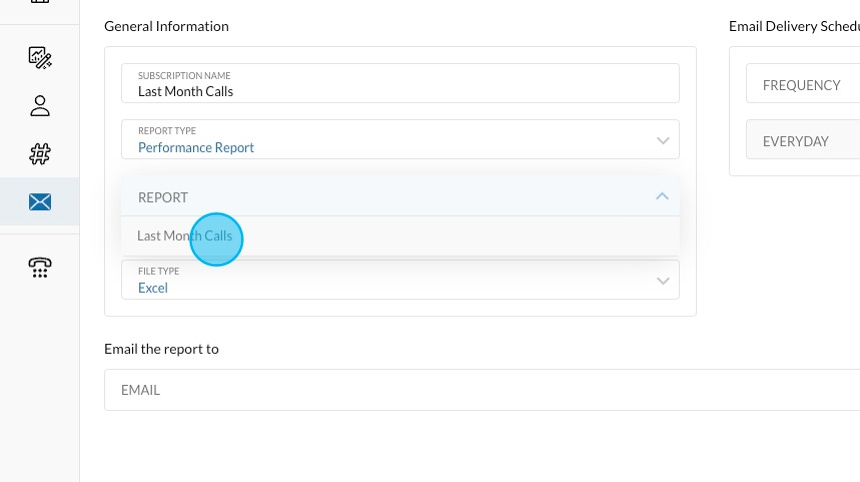The height and width of the screenshot is (482, 860).
Task: Click the REPORT dropdown header label
Action: click(x=163, y=198)
